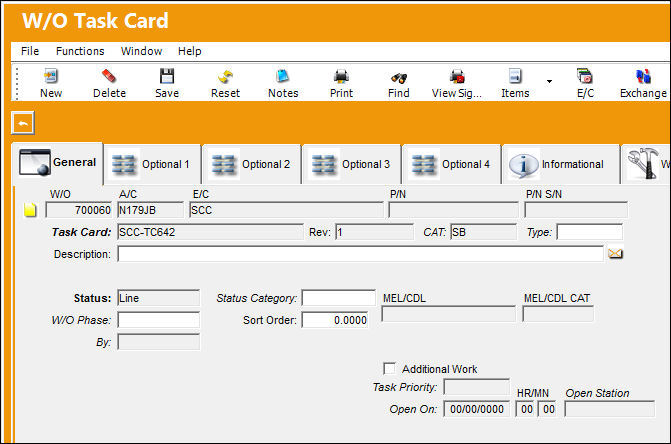Image resolution: width=671 pixels, height=444 pixels.
Task: Click the MEL/CDL CAT field
Action: (x=558, y=314)
